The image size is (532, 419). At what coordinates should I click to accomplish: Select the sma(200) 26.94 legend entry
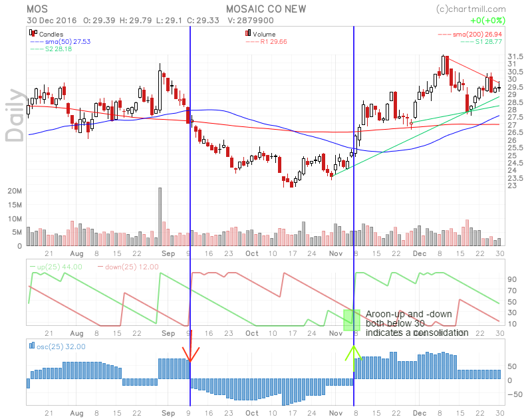469,35
